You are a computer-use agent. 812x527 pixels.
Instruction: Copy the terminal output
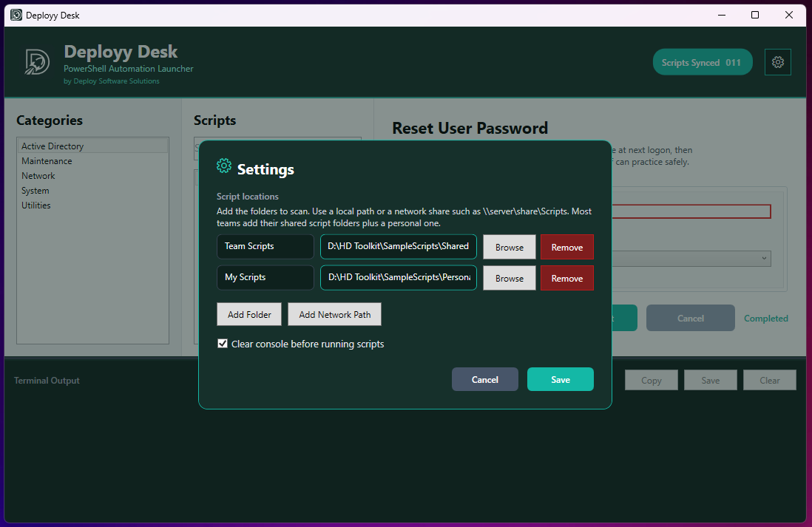click(651, 380)
